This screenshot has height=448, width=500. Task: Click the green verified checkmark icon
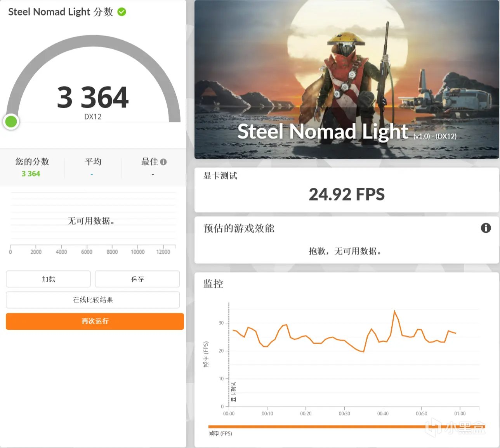[x=122, y=12]
